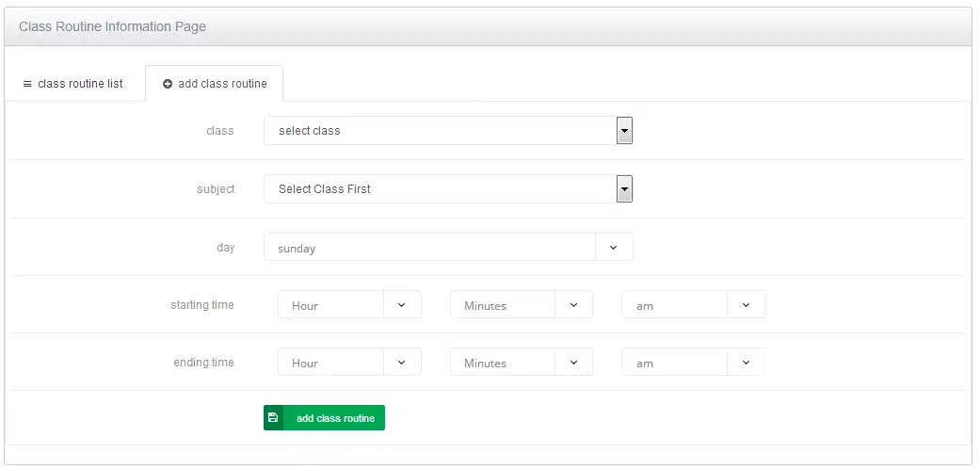Click the arrow of the select class dropdown
Screen dimensions: 980x469
tap(624, 131)
